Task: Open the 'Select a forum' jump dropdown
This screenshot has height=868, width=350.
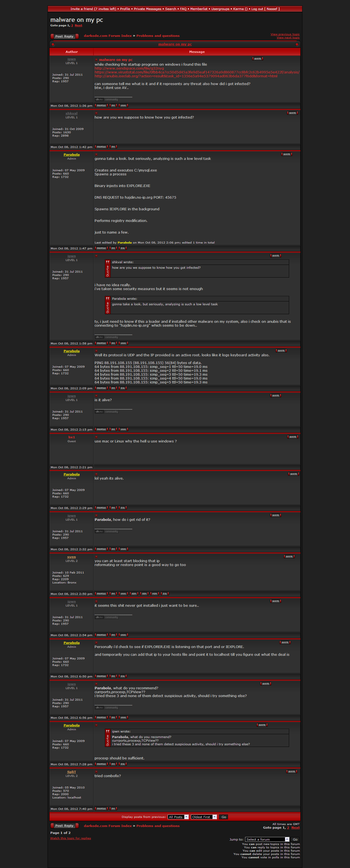Action: click(267, 839)
